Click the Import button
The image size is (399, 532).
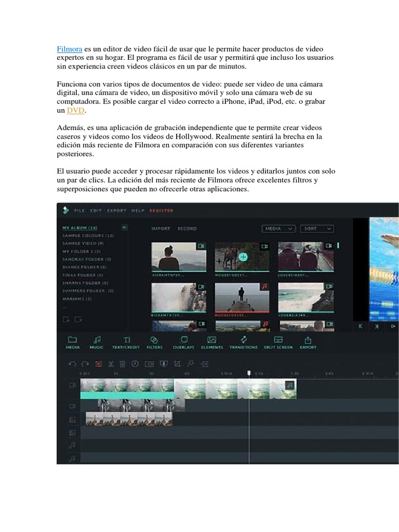pyautogui.click(x=161, y=229)
